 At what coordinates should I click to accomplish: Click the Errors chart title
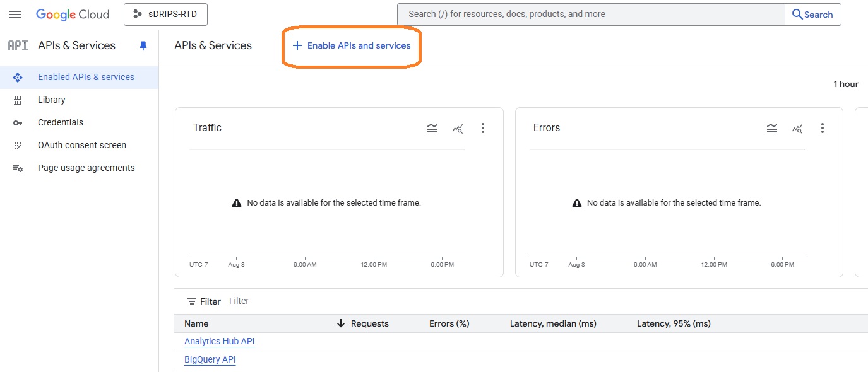(x=547, y=127)
